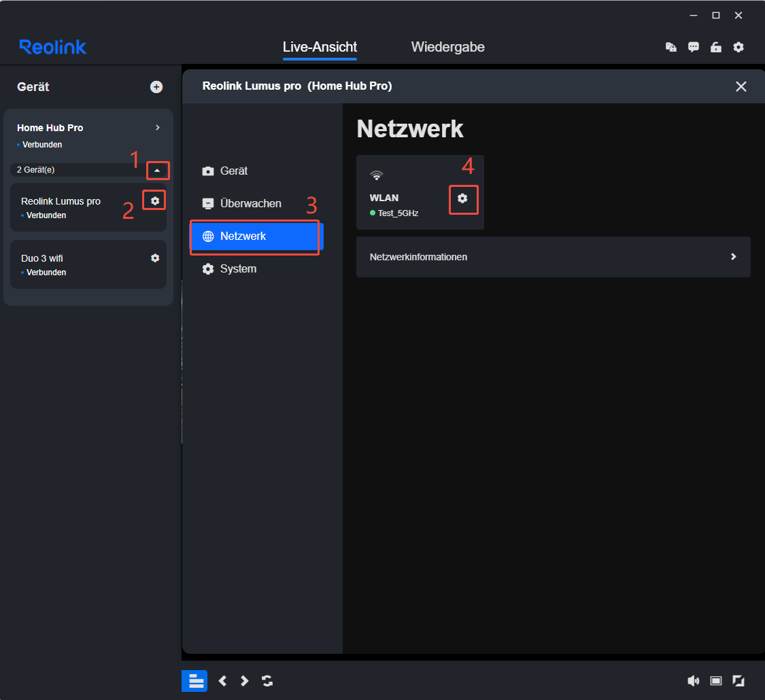Viewport: 765px width, 700px height.
Task: Toggle the layout view button at bottom
Action: tap(194, 680)
